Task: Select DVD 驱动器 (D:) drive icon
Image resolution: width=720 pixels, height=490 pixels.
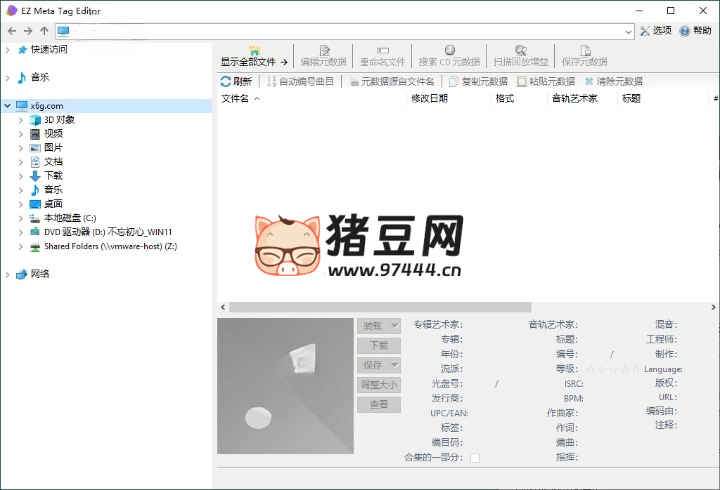Action: pyautogui.click(x=35, y=232)
